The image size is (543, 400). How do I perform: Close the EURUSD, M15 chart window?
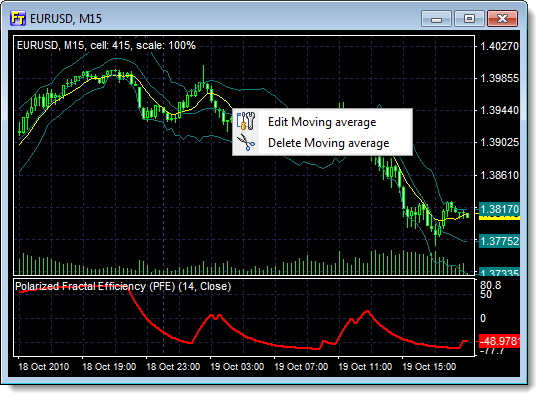click(502, 18)
